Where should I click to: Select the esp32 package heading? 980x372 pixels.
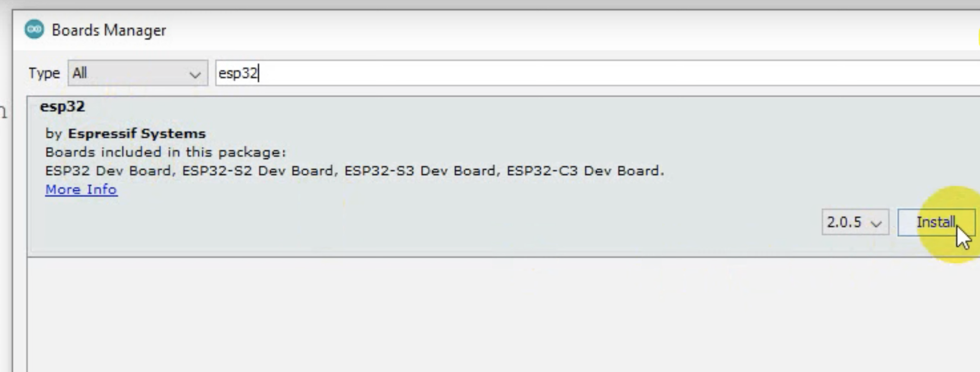pyautogui.click(x=62, y=107)
